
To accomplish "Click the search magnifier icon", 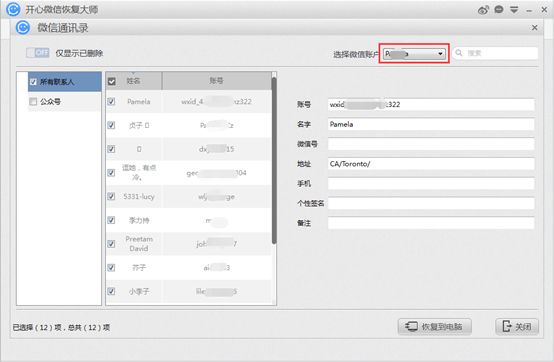I will point(459,53).
